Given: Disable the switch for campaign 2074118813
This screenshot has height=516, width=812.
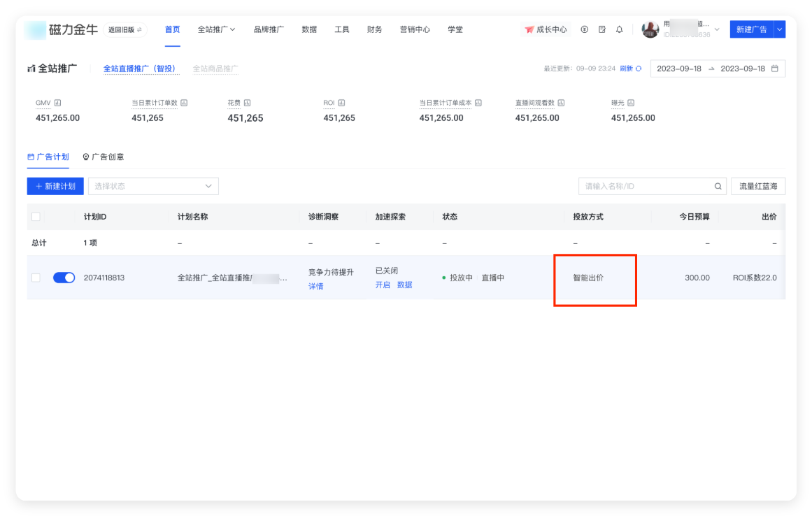Looking at the screenshot, I should point(64,277).
